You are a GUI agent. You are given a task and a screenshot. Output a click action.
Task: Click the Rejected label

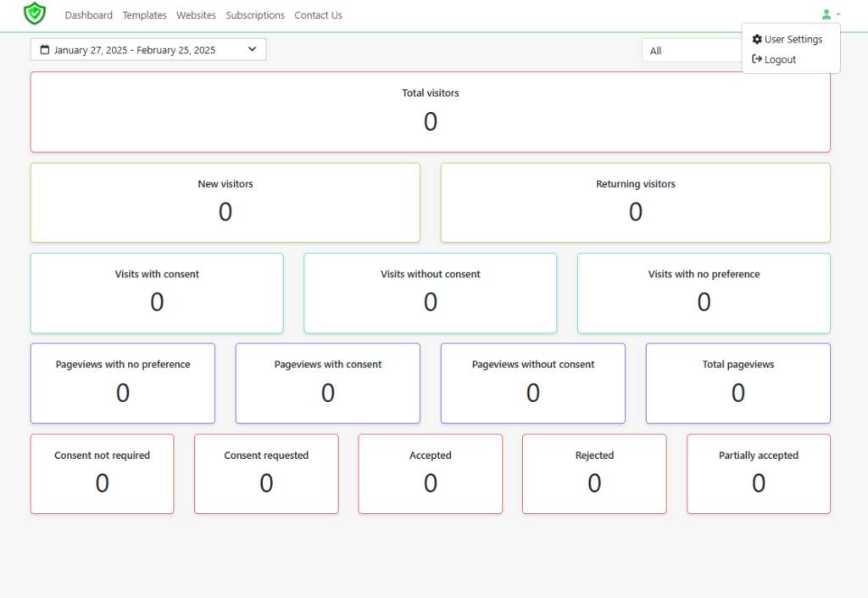[594, 455]
